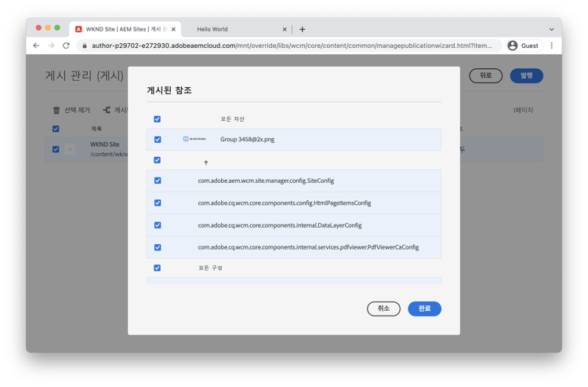Toggle the 모든 구성 checkbox

pos(157,268)
